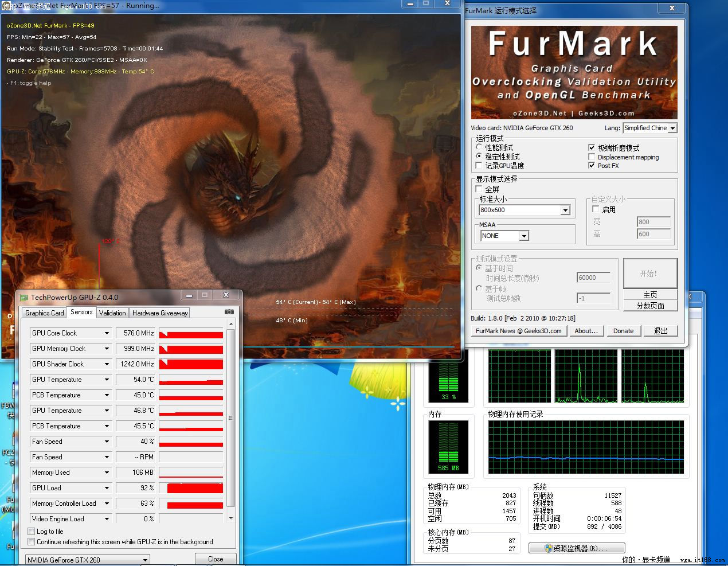
Task: Click the 60000 duration input field
Action: pos(593,278)
